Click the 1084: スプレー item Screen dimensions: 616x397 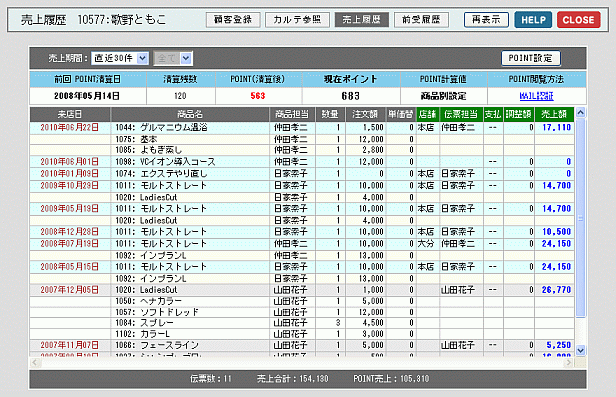(x=144, y=323)
